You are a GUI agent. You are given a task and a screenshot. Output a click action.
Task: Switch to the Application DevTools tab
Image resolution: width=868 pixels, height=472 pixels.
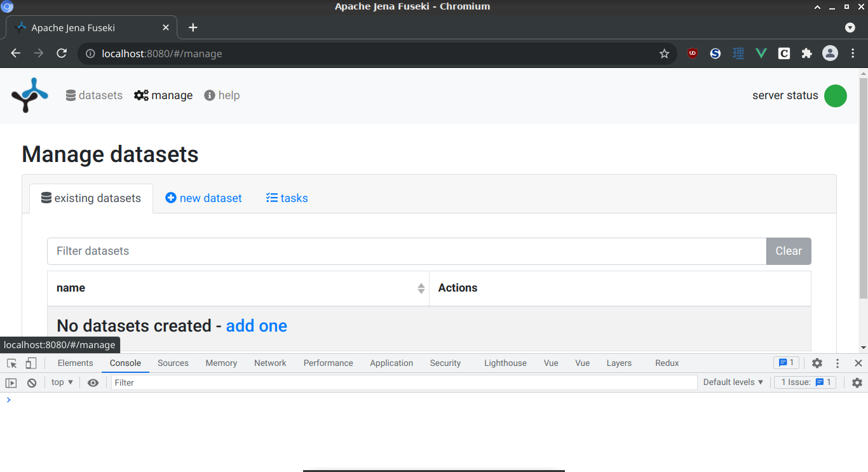(391, 363)
